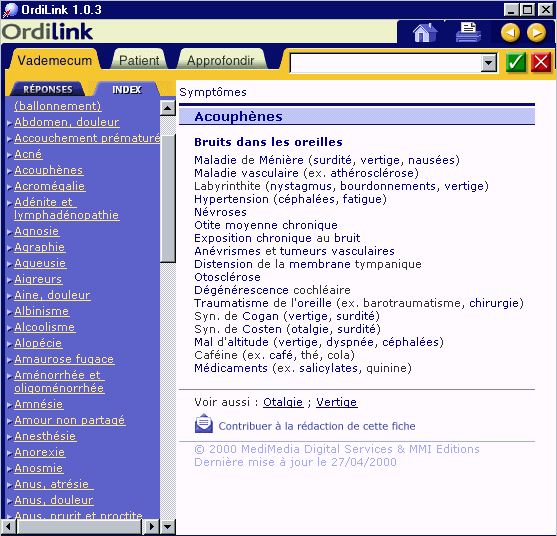Navigate forward with the right arrow
This screenshot has width=557, height=536.
coord(536,33)
